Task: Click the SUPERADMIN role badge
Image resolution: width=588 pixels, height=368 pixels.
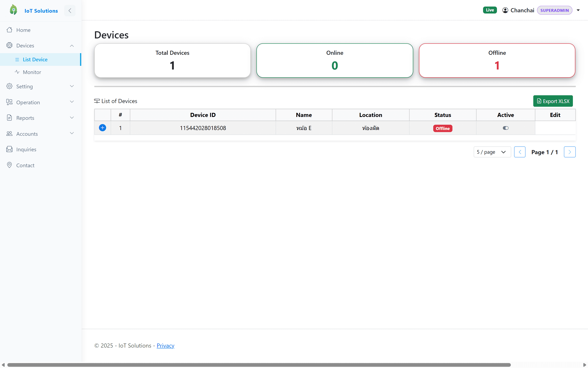Action: pos(555,10)
